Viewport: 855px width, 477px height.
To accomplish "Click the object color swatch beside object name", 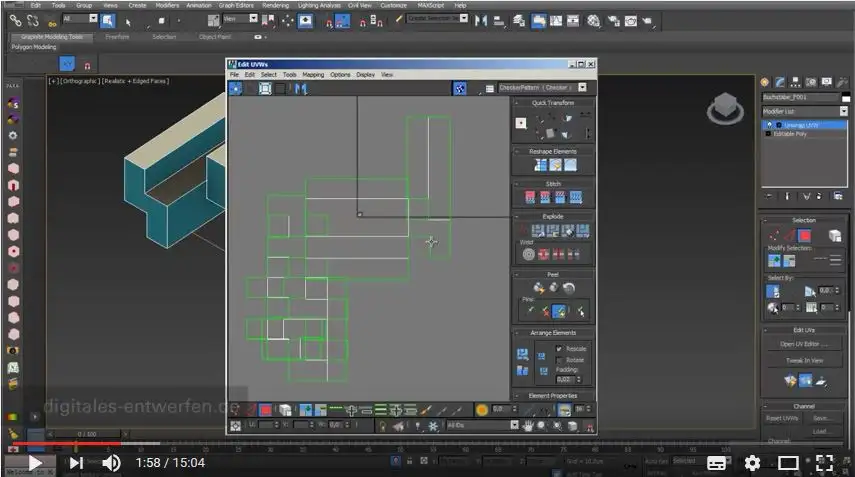I will pos(846,98).
